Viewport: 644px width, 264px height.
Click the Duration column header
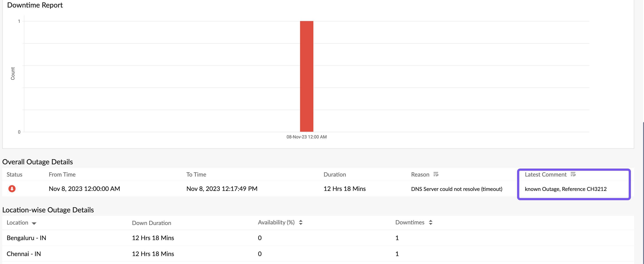(x=334, y=175)
